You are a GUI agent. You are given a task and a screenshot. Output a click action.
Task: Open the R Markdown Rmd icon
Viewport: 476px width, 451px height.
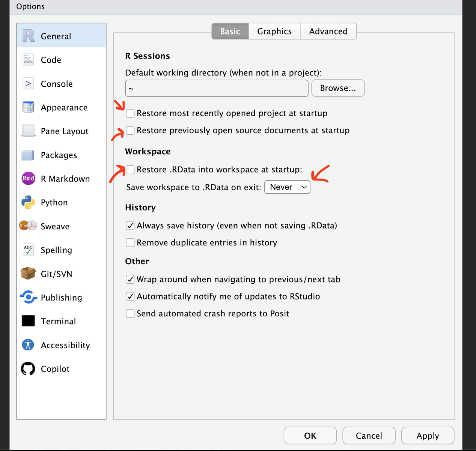point(28,179)
